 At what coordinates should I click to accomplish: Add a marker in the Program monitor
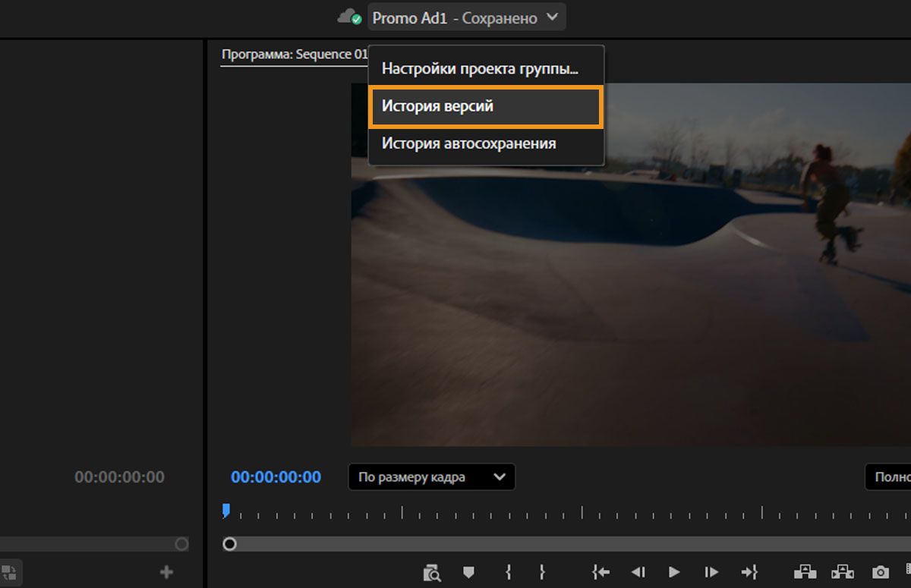tap(468, 572)
